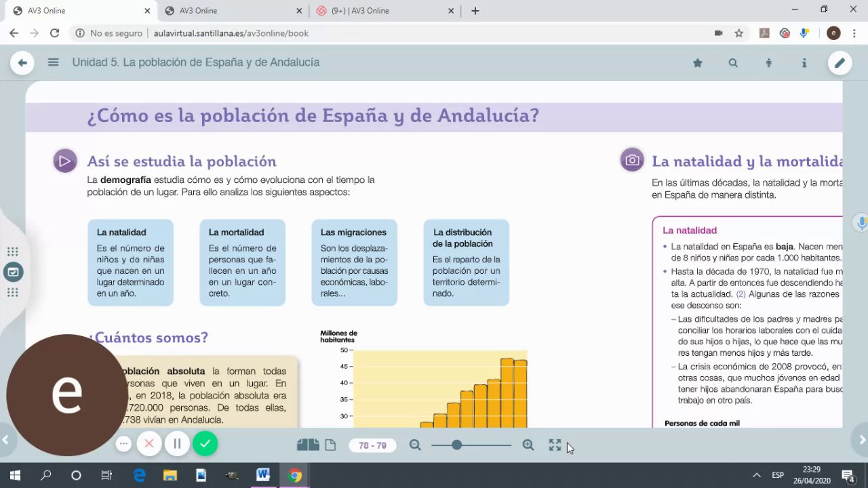The height and width of the screenshot is (488, 868).
Task: Click the address bar URL
Action: pyautogui.click(x=231, y=33)
